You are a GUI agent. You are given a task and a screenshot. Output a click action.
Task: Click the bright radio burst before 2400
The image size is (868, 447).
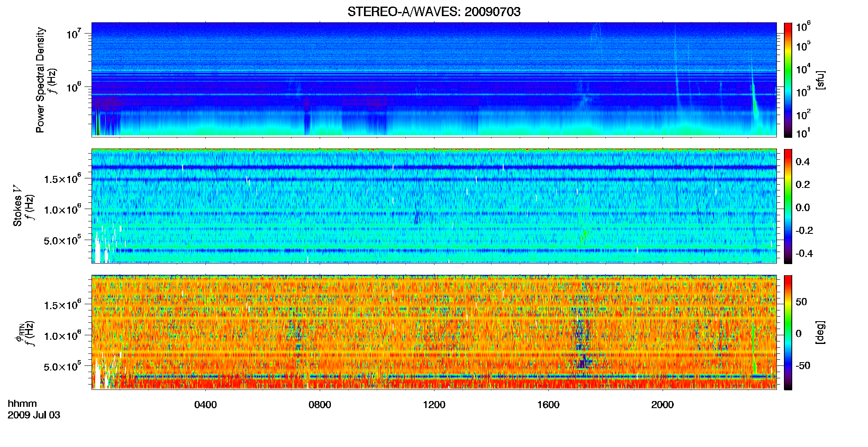click(755, 101)
